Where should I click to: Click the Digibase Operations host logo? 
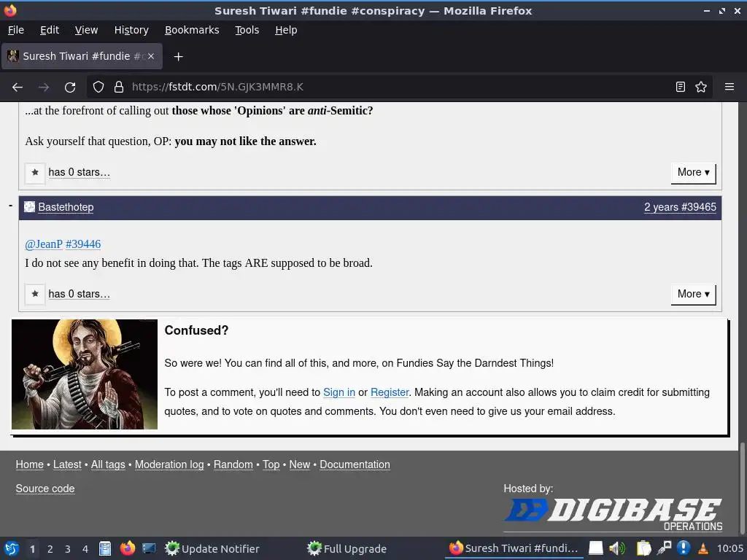[x=613, y=514]
